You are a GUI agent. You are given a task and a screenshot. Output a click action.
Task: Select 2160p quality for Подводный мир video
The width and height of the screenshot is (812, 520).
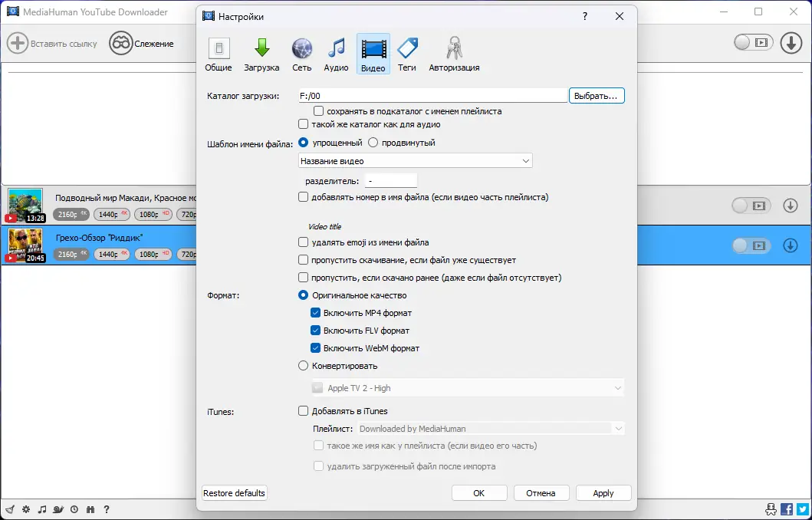point(71,214)
